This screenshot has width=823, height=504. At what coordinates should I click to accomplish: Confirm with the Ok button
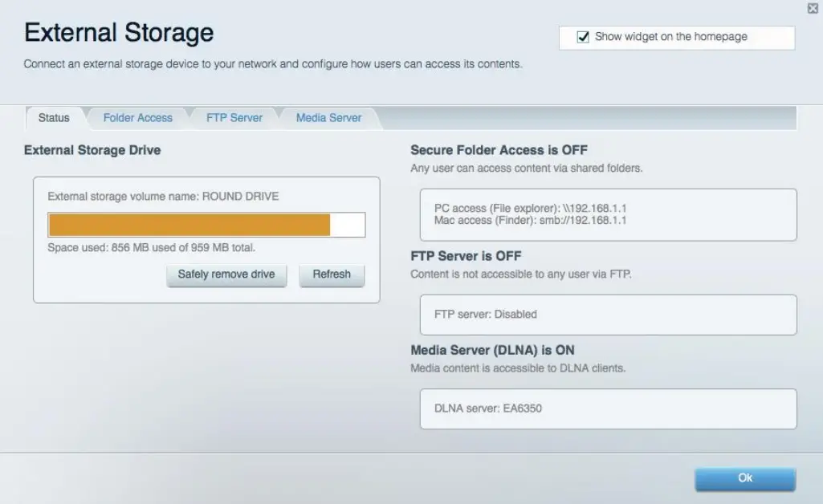[x=744, y=478]
